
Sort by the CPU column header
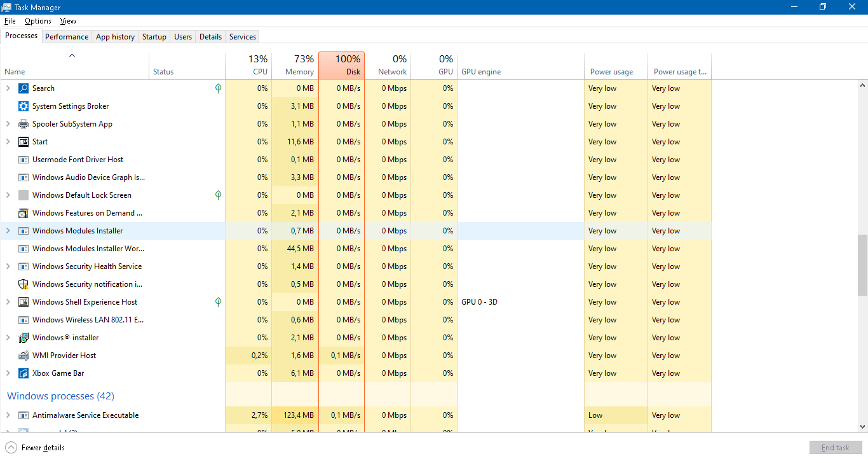click(x=248, y=65)
